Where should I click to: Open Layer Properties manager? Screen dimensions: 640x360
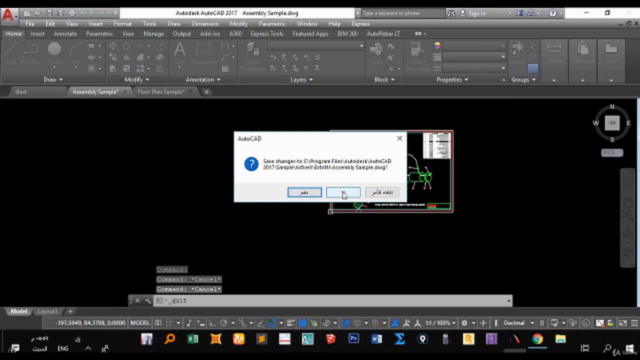253,55
